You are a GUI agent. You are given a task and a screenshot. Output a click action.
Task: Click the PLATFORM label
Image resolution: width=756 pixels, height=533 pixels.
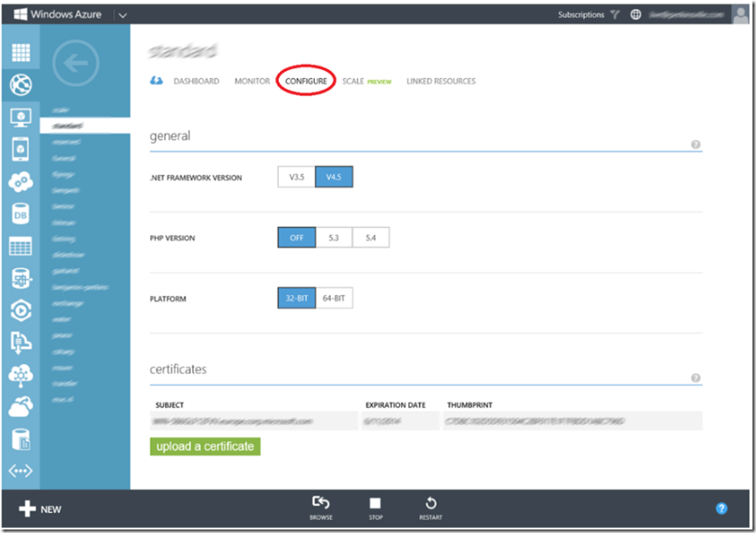pos(168,299)
